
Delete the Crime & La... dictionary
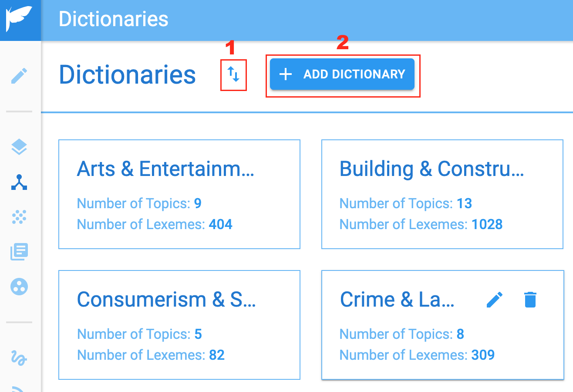(530, 300)
